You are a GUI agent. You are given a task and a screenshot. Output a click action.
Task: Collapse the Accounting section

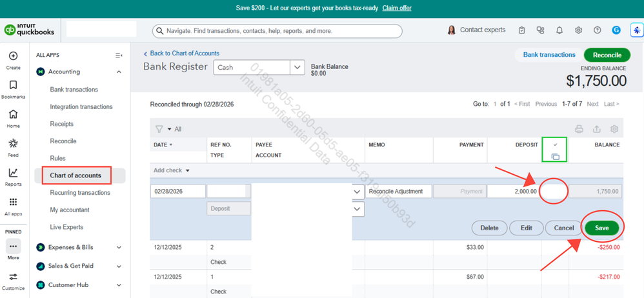119,72
